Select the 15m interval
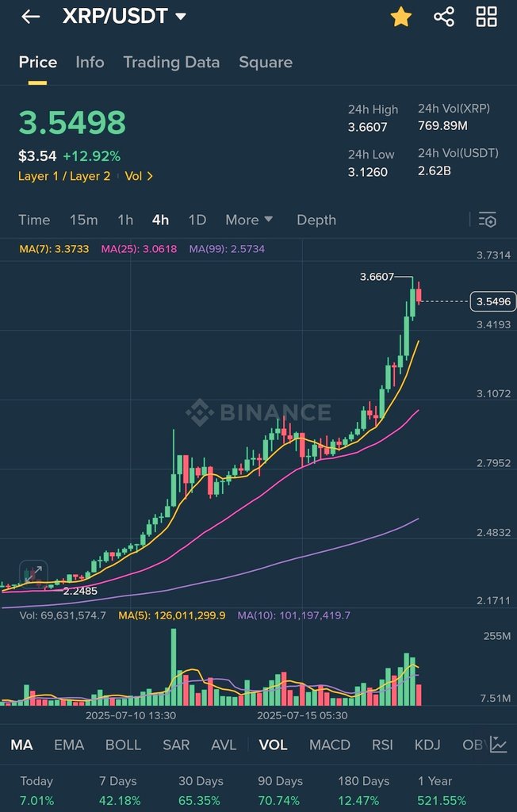This screenshot has width=517, height=812. click(x=83, y=220)
